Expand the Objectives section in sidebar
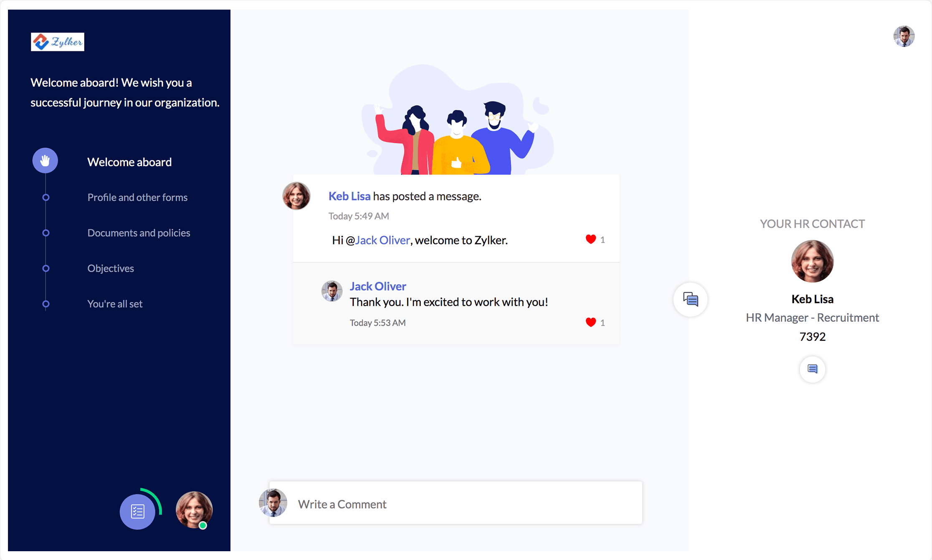This screenshot has height=560, width=932. pos(111,269)
